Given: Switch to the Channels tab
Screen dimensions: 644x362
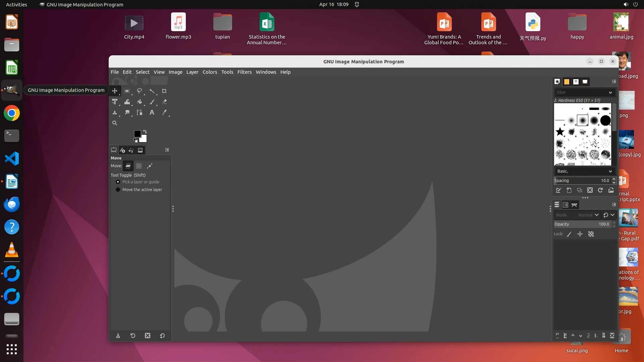Looking at the screenshot, I should click(x=566, y=205).
